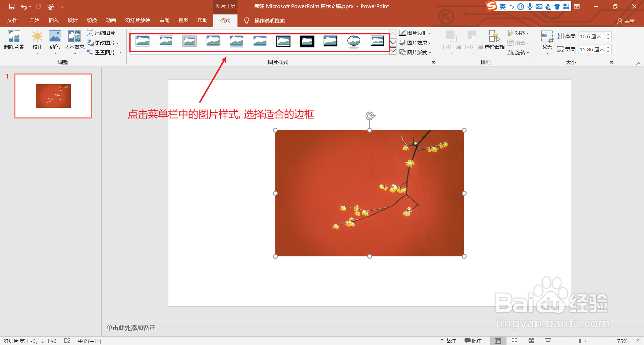Open Color (颜色) picture adjustment
Image resolution: width=644 pixels, height=345 pixels.
55,42
